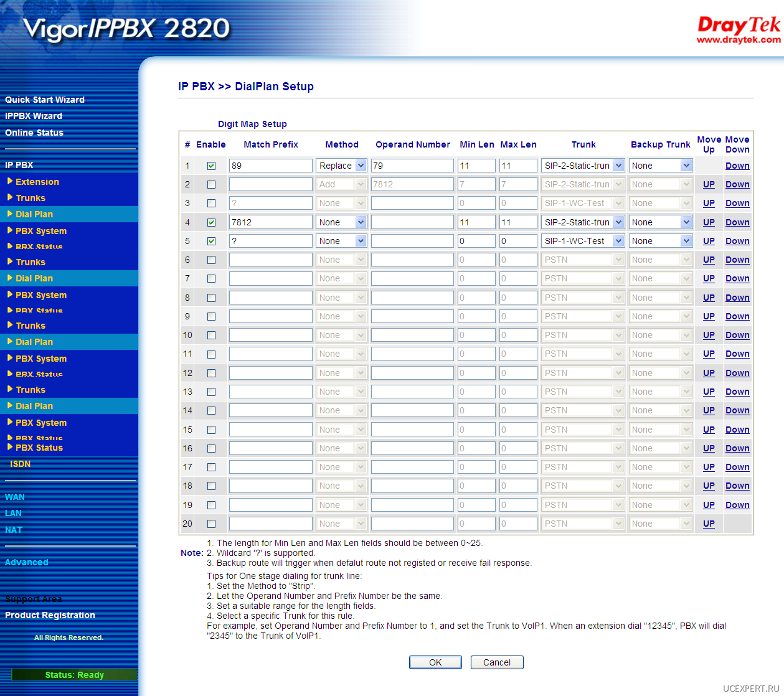Image resolution: width=784 pixels, height=696 pixels.
Task: Click the DrayTek logo
Action: pyautogui.click(x=739, y=31)
